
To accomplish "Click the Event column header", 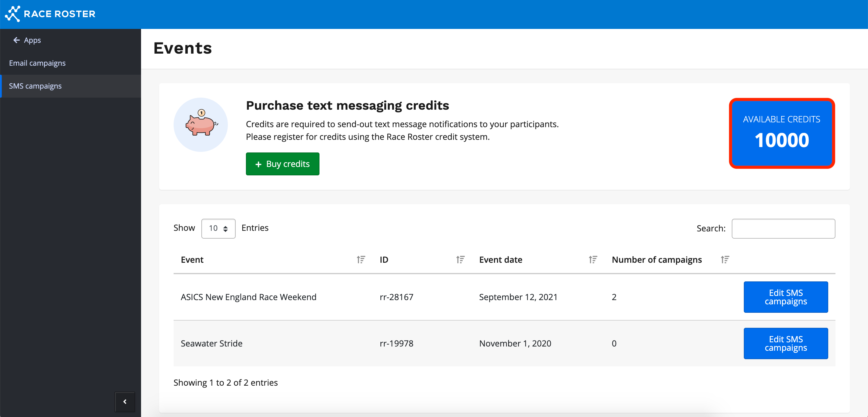I will pyautogui.click(x=192, y=259).
